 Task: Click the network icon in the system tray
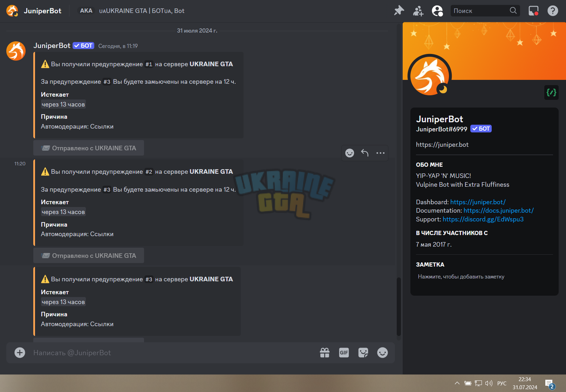pyautogui.click(x=478, y=383)
